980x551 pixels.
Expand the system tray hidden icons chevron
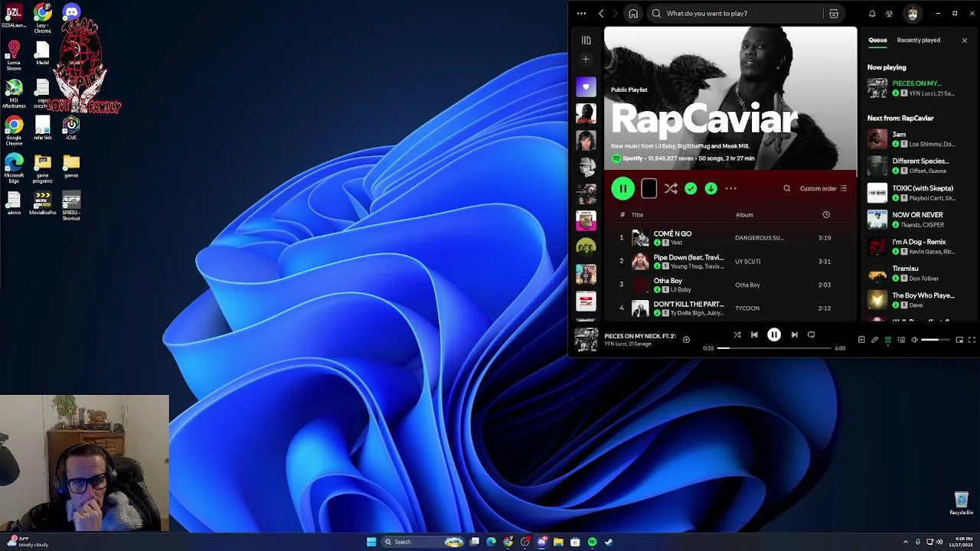tap(905, 542)
